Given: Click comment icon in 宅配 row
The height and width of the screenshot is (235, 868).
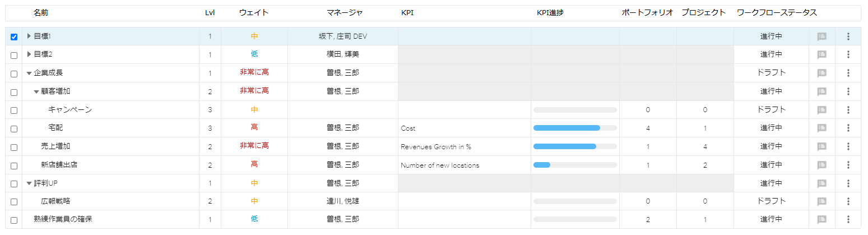Looking at the screenshot, I should [x=821, y=128].
